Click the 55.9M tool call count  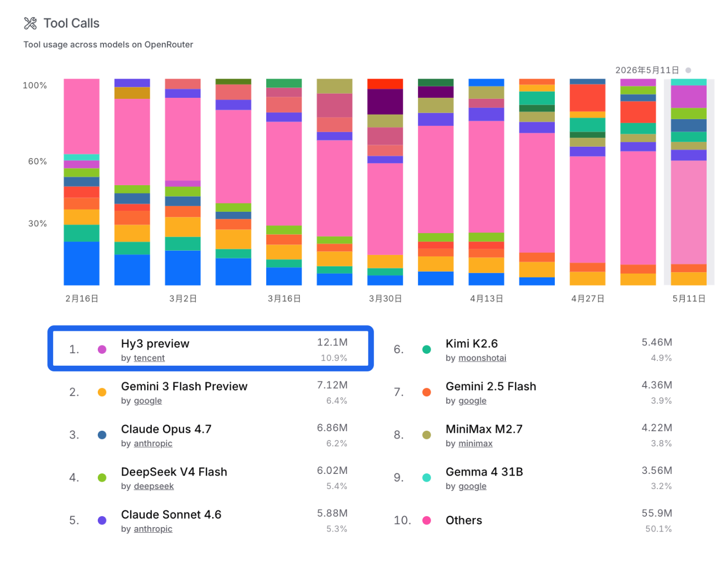[657, 513]
